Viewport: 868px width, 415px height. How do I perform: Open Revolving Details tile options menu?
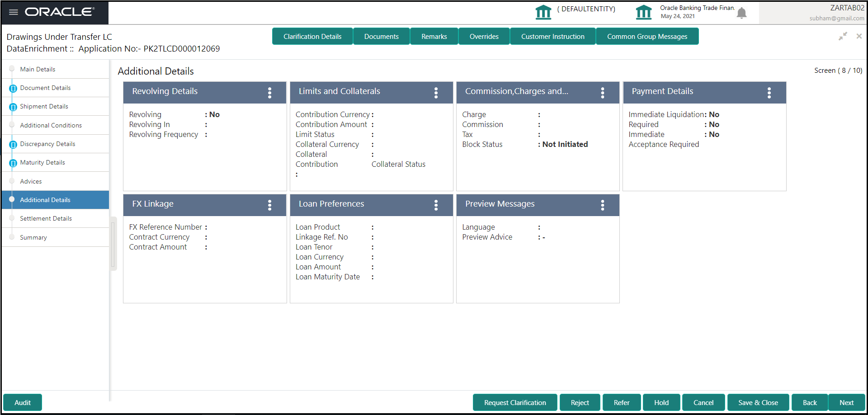pos(269,93)
